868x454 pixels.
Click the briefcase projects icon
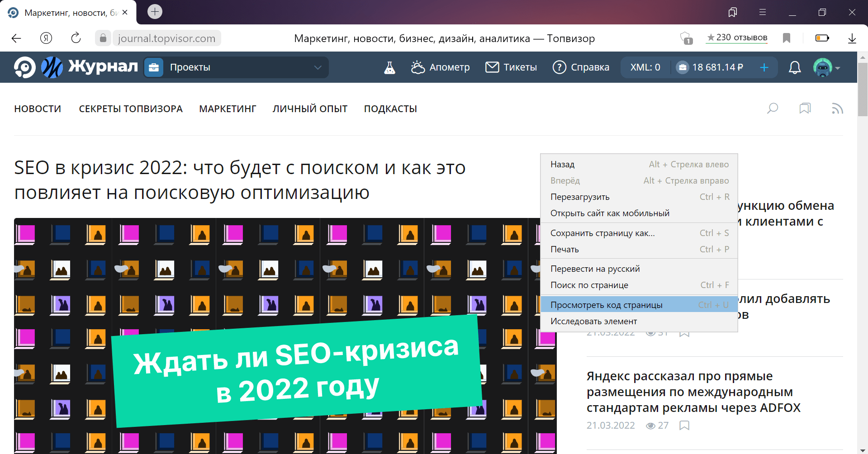pyautogui.click(x=154, y=67)
